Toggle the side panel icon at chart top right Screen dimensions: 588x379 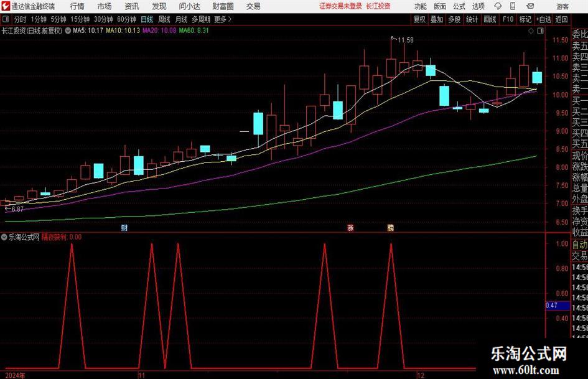point(540,31)
